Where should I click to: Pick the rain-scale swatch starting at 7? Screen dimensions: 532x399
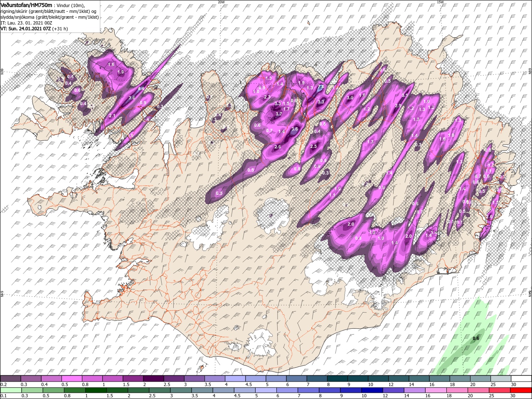click(308, 390)
